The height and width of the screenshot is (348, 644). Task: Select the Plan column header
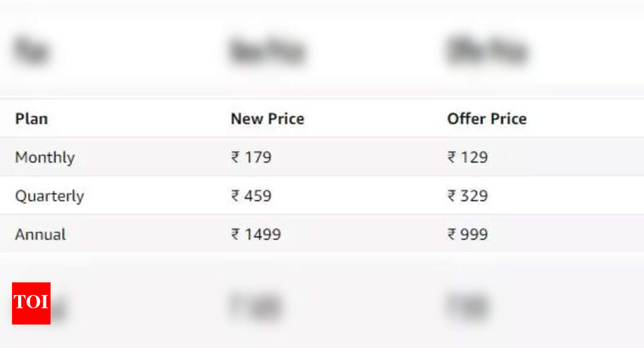pyautogui.click(x=32, y=119)
